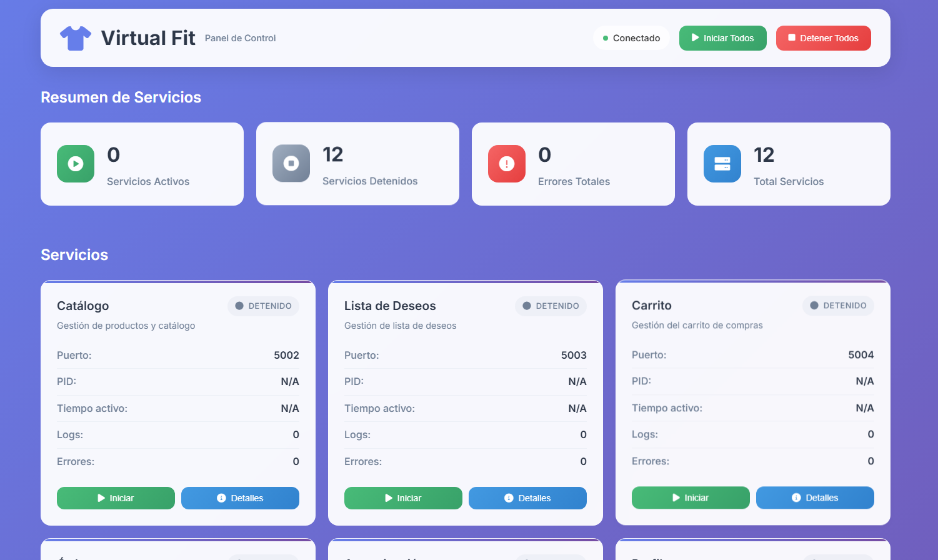Click 'Gestión de lista de deseos' description
938x560 pixels.
pyautogui.click(x=400, y=326)
